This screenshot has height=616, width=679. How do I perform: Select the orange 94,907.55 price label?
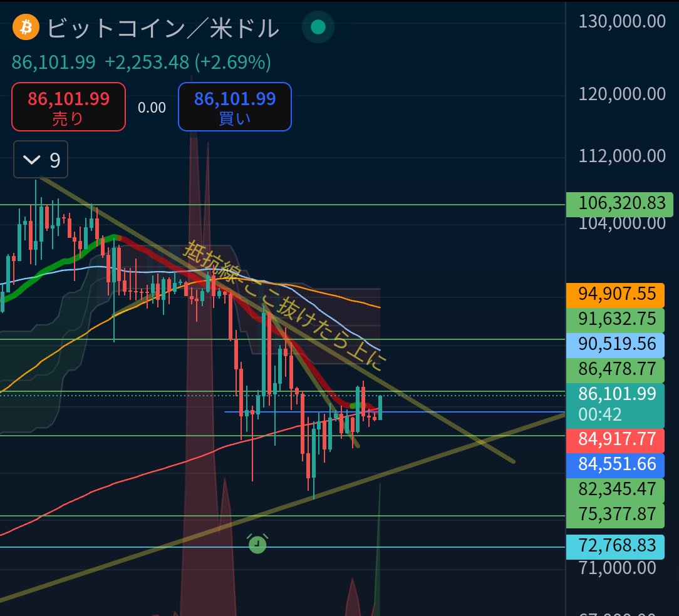coord(615,295)
